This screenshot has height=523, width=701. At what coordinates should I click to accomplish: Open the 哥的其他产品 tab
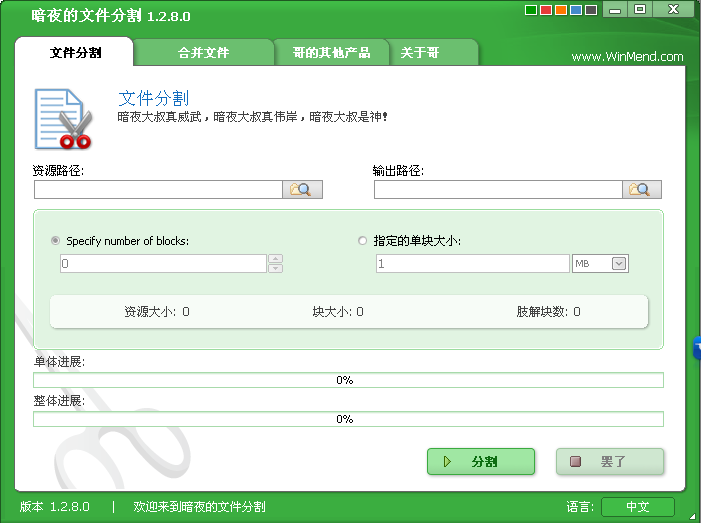pyautogui.click(x=331, y=52)
